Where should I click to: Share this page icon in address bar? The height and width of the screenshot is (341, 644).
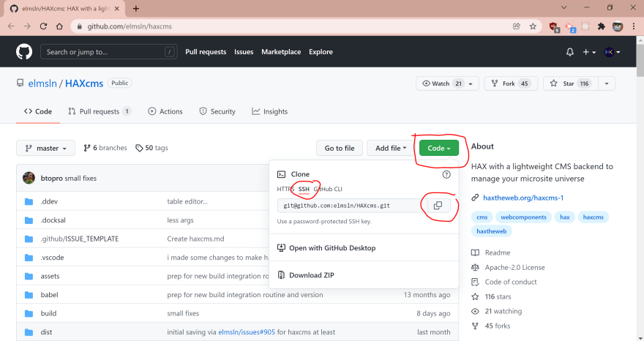point(516,26)
